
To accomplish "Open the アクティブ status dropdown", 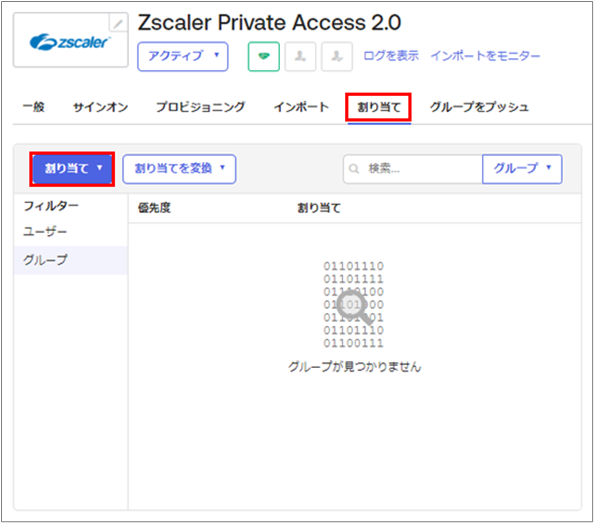I will tap(183, 56).
